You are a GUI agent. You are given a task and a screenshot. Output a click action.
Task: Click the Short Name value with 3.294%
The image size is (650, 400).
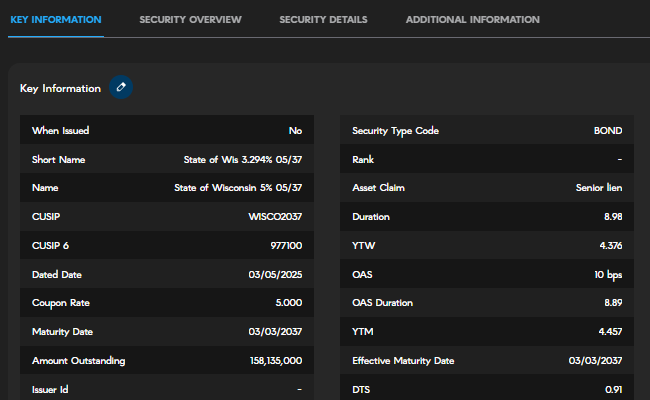[243, 159]
